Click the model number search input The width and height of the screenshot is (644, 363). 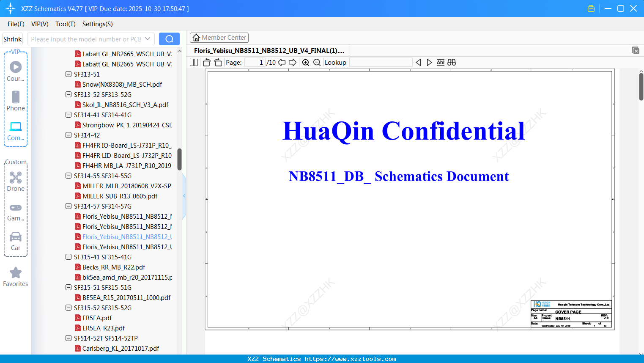(86, 39)
